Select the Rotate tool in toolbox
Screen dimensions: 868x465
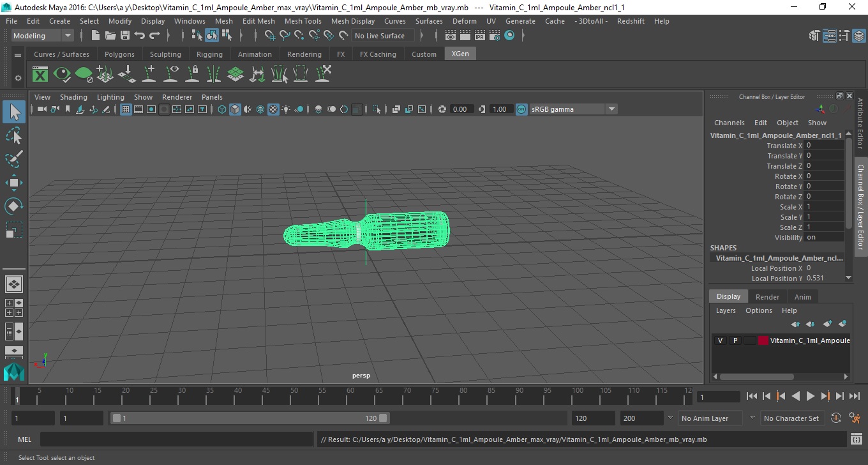tap(14, 206)
